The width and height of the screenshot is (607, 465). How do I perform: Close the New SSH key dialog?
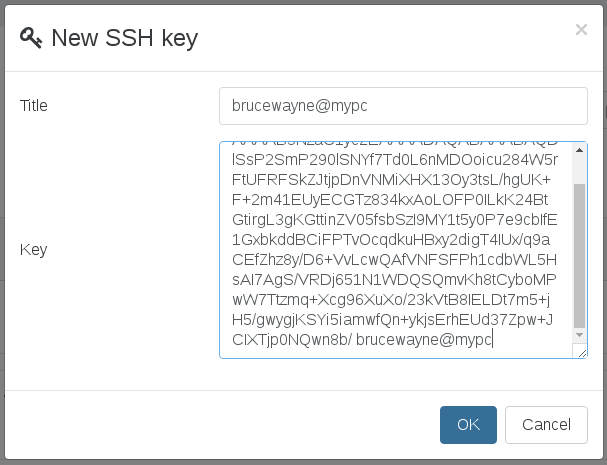(581, 30)
